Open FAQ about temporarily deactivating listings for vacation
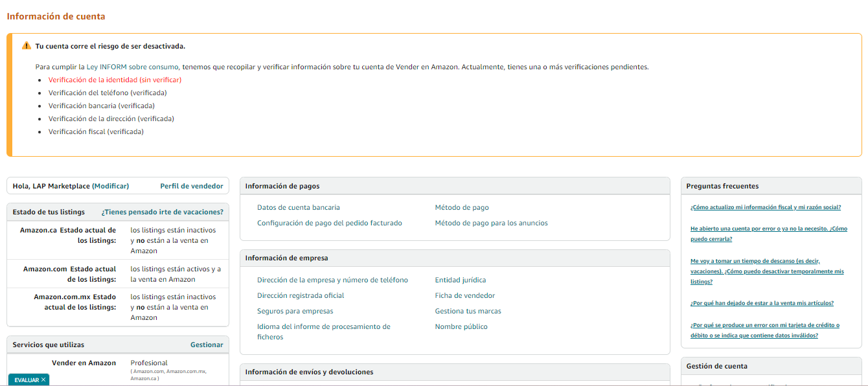This screenshot has height=386, width=868. 768,271
